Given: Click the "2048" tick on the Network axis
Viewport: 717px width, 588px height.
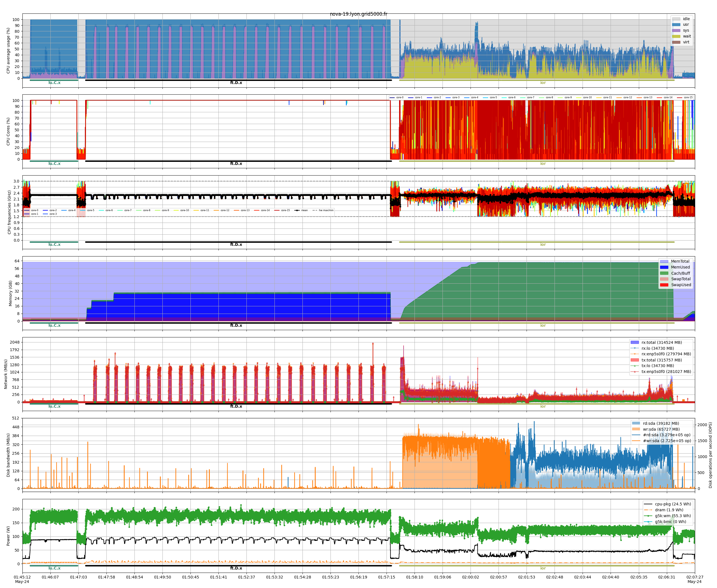Looking at the screenshot, I should pyautogui.click(x=15, y=342).
